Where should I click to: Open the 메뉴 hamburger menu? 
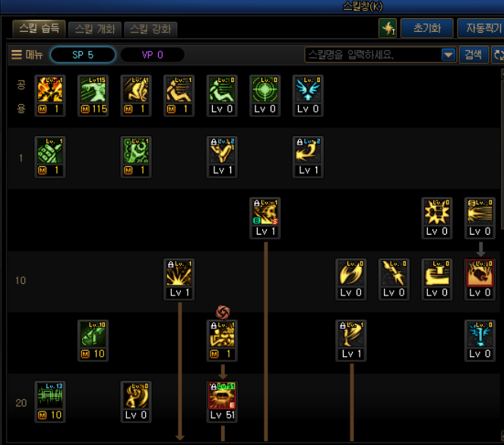click(x=27, y=55)
